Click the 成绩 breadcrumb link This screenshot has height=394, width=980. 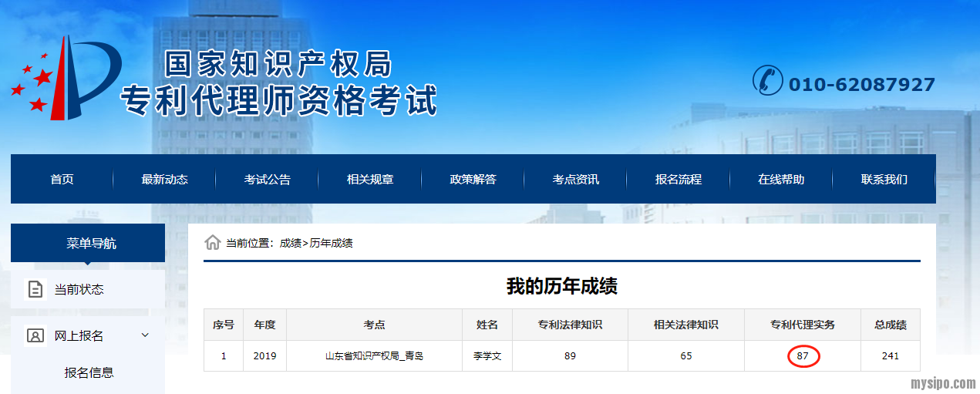click(290, 244)
